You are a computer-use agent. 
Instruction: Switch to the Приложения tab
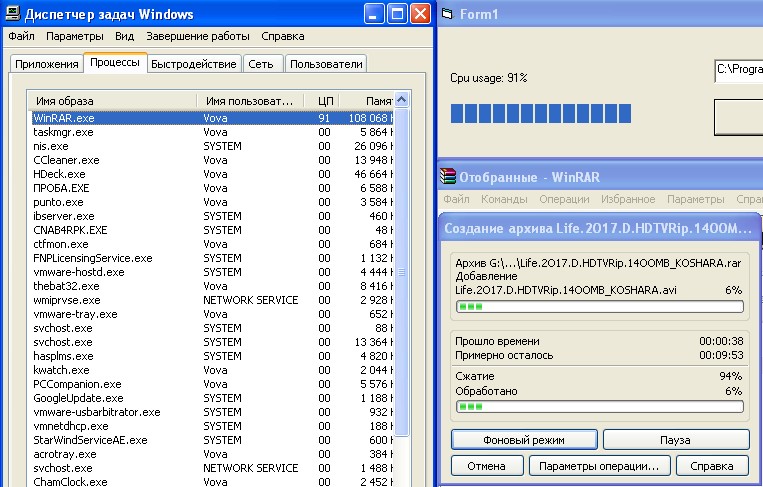(x=47, y=64)
